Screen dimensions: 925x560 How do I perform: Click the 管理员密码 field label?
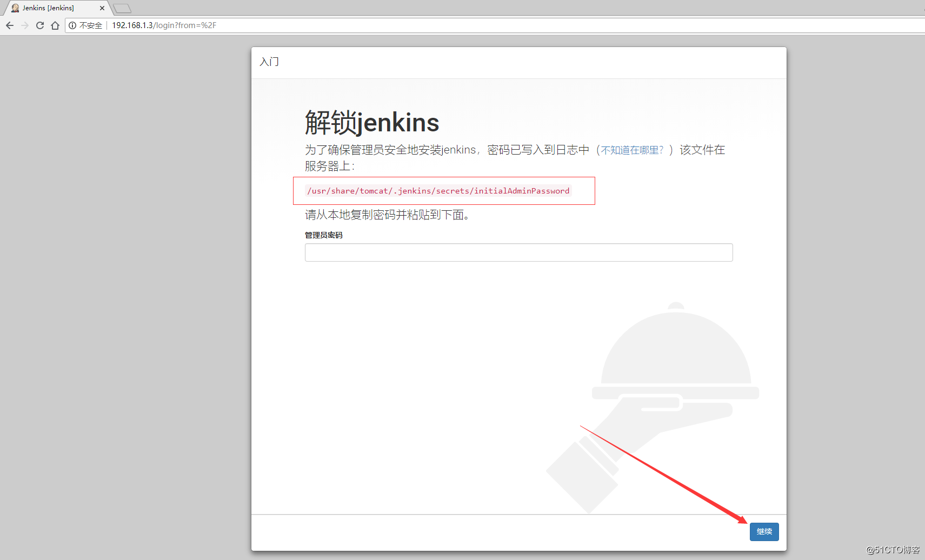click(x=324, y=235)
